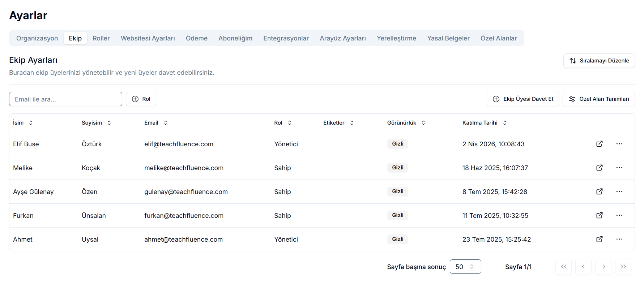This screenshot has height=281, width=644.
Task: Open external link icon for Elif Buse row
Action: 599,144
